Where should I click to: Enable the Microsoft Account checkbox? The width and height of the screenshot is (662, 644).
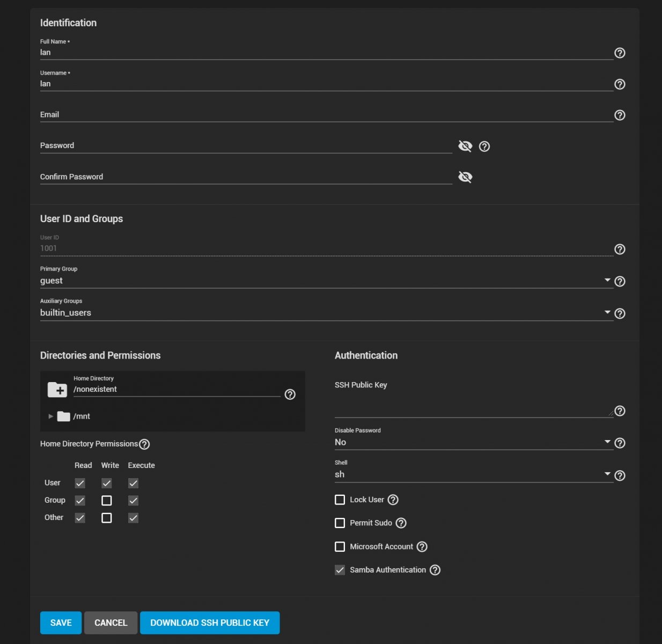point(340,546)
